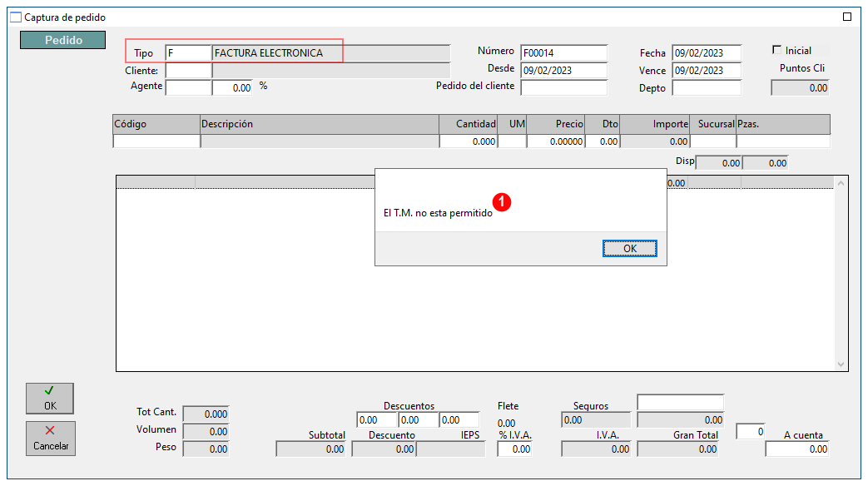Click the Sucursal entry cell
The image size is (868, 486).
[713, 141]
